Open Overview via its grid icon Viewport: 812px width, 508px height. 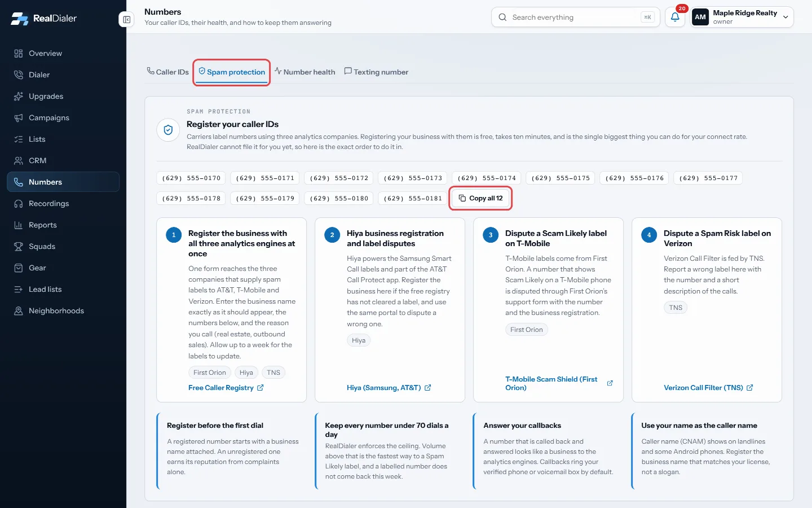tap(19, 54)
